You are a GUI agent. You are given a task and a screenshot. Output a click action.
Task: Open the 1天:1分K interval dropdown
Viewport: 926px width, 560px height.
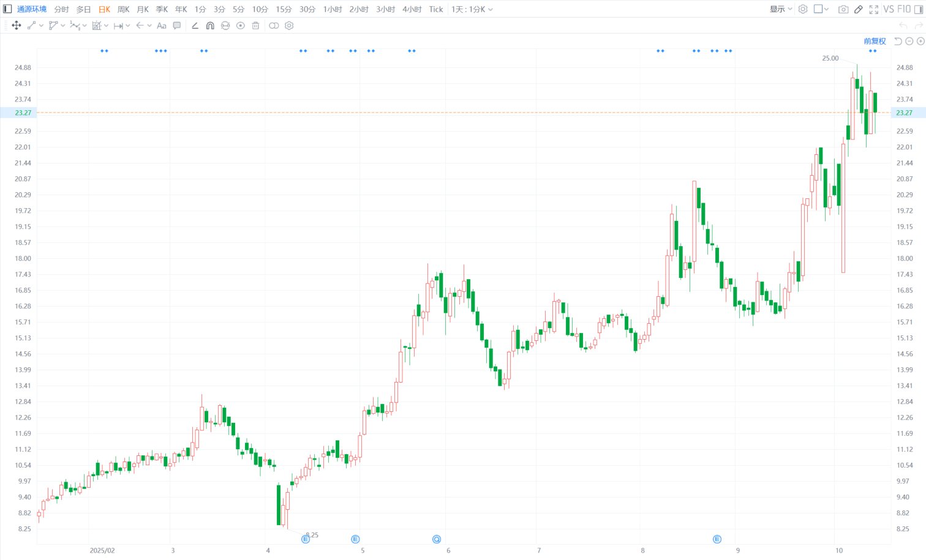[472, 9]
